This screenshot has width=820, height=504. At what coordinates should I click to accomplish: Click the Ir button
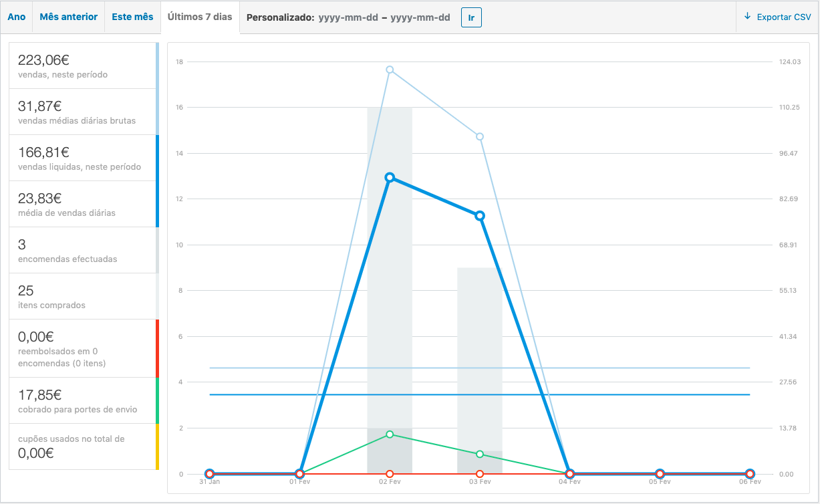click(x=471, y=17)
